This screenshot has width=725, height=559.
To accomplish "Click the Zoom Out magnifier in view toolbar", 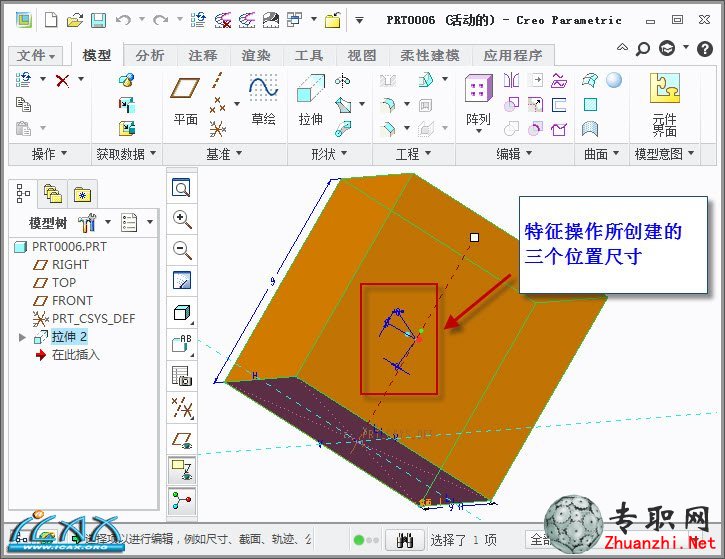I will pos(182,250).
